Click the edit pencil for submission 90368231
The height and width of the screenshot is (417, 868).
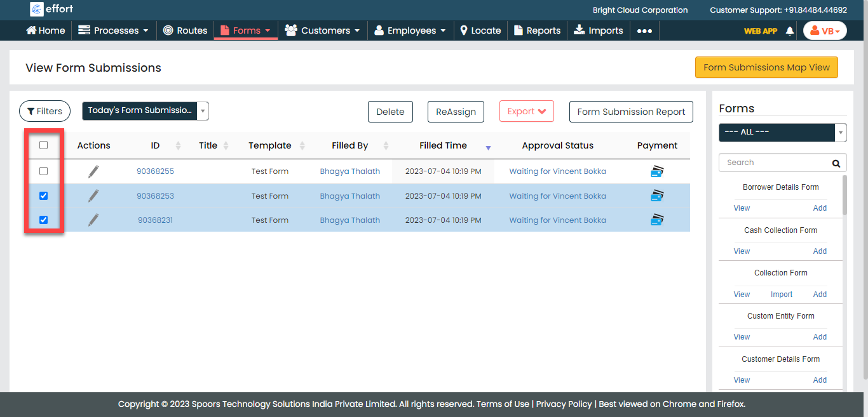pos(93,220)
